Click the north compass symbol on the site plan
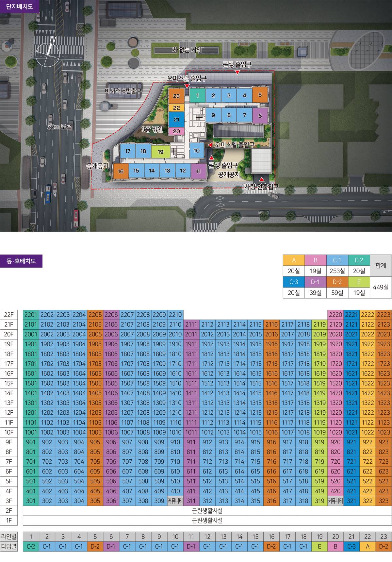 (48, 53)
